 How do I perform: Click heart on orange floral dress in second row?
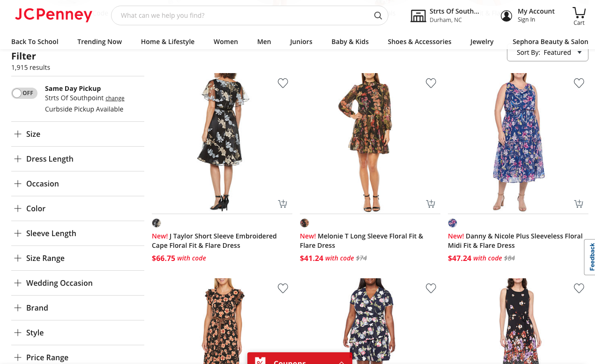[283, 288]
